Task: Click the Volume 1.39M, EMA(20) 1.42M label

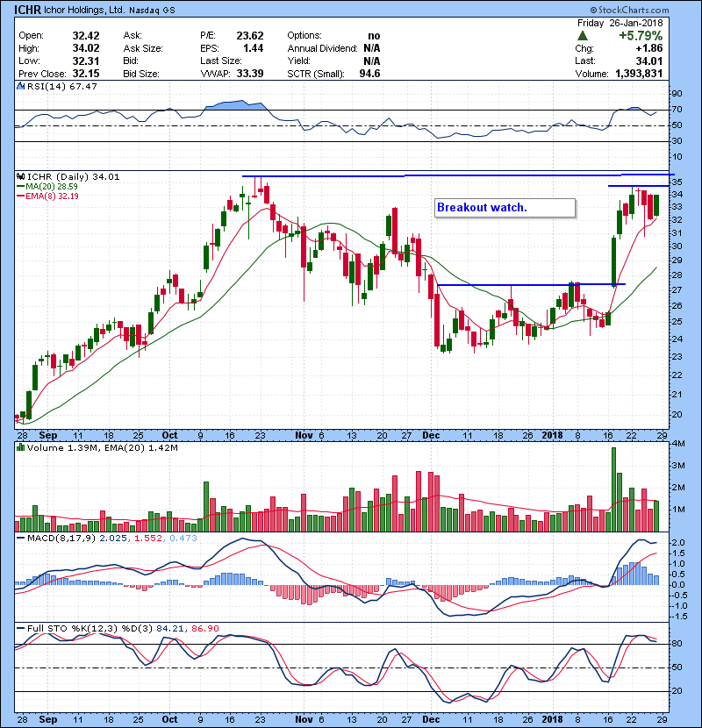Action: click(102, 447)
